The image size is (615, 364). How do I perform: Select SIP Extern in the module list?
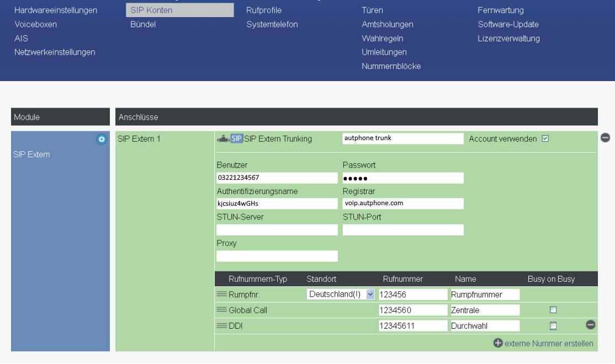coord(31,154)
